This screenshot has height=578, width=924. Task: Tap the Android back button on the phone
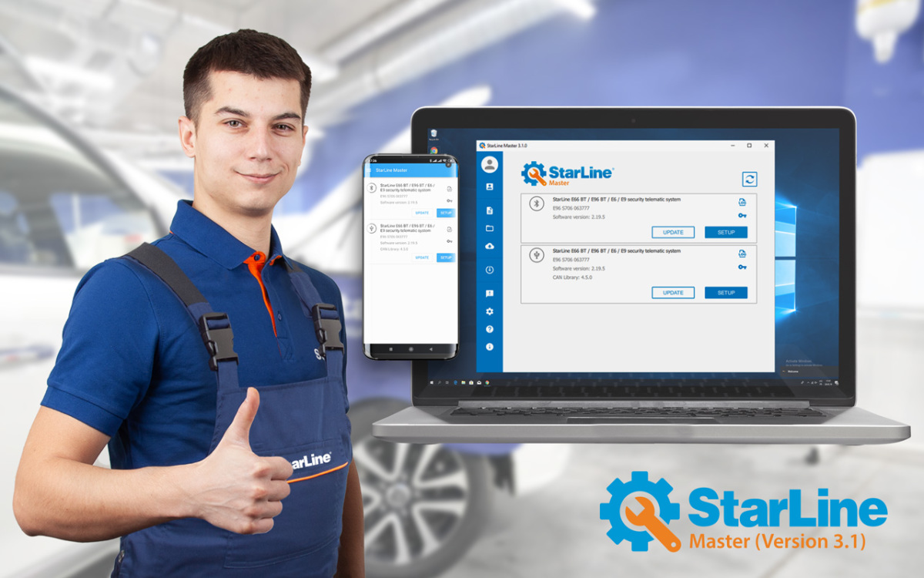(x=431, y=349)
